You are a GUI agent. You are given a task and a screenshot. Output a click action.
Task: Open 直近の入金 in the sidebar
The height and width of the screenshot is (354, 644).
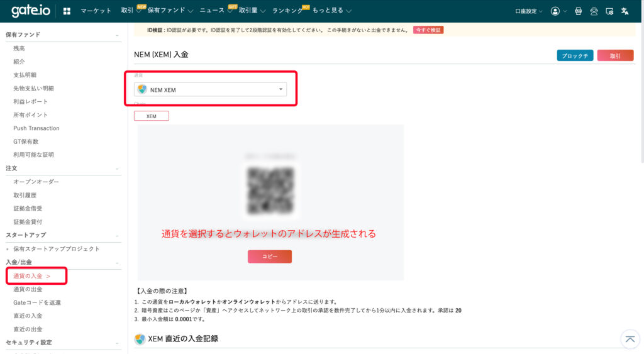click(28, 316)
